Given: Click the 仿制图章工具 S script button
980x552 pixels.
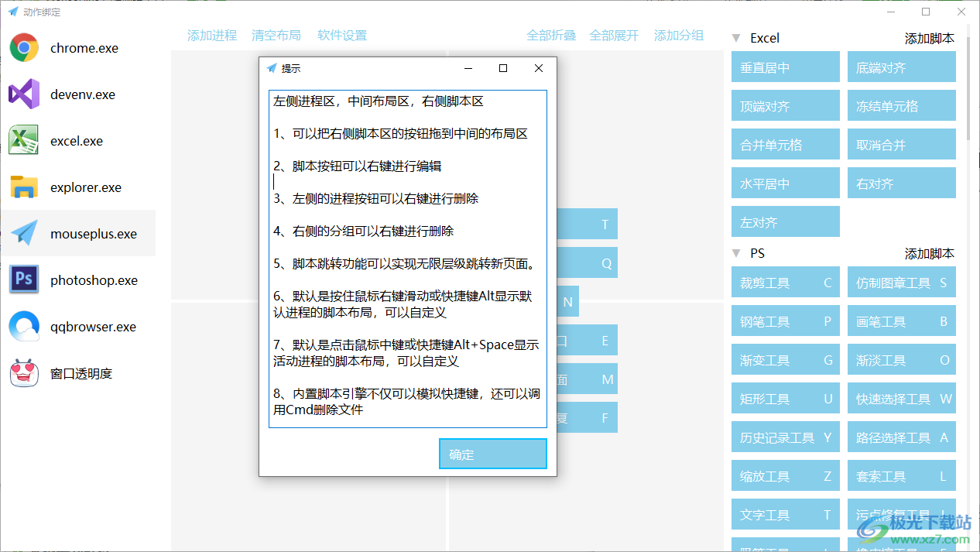Looking at the screenshot, I should [x=902, y=282].
